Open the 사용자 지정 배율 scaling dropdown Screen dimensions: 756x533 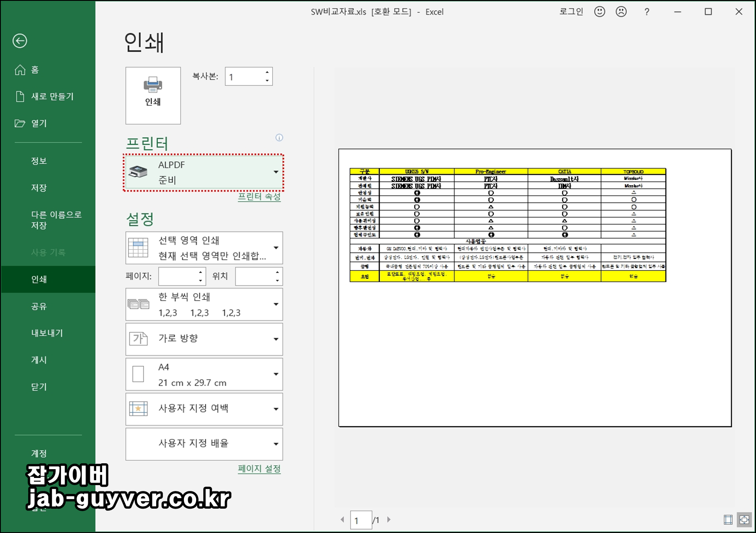[x=204, y=444]
